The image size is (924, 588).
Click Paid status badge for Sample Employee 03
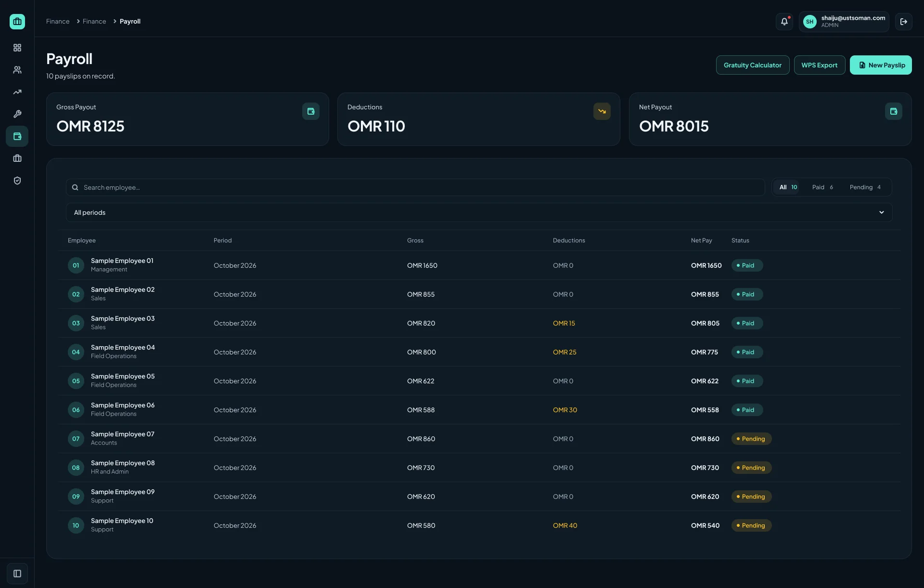pos(747,323)
